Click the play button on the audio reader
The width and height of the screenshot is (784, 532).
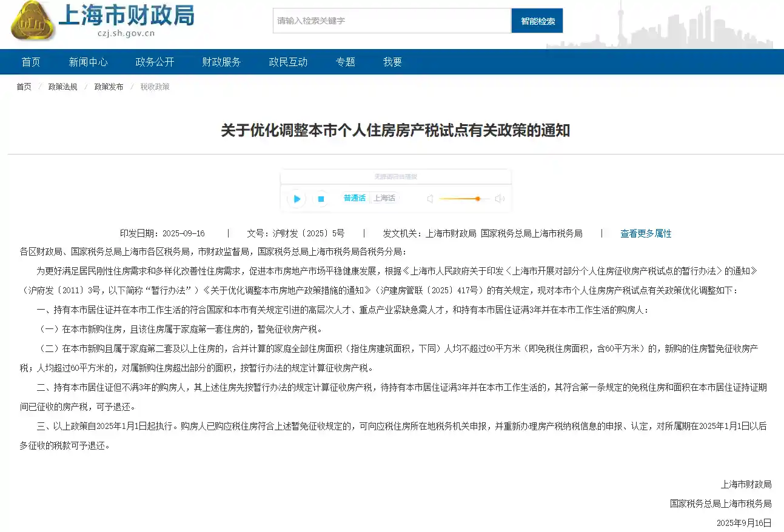[x=296, y=198]
